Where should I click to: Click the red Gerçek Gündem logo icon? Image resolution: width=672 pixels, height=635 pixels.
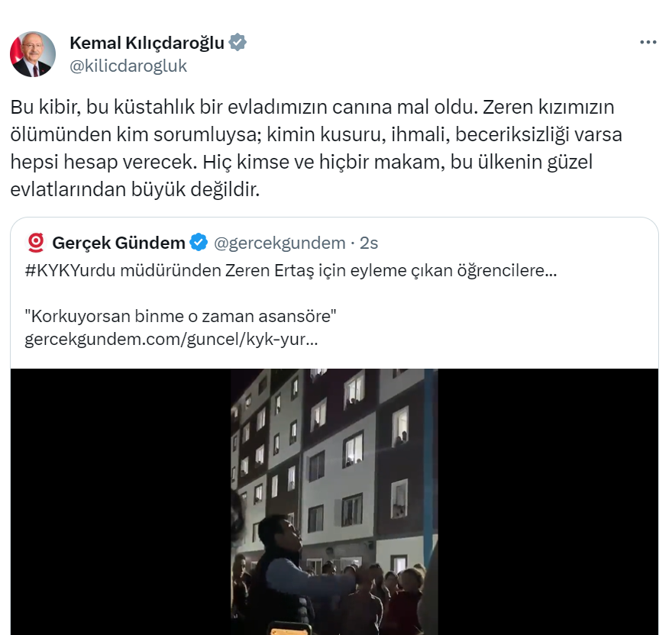click(36, 243)
